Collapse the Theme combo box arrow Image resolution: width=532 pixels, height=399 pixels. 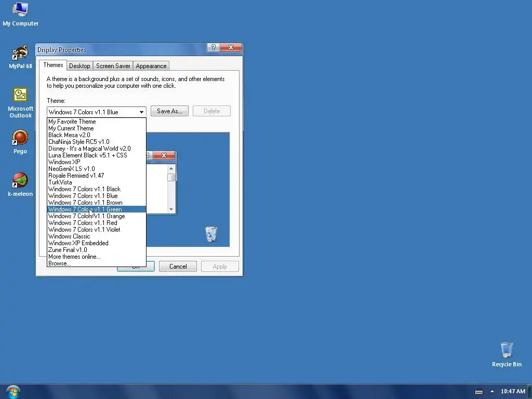141,112
